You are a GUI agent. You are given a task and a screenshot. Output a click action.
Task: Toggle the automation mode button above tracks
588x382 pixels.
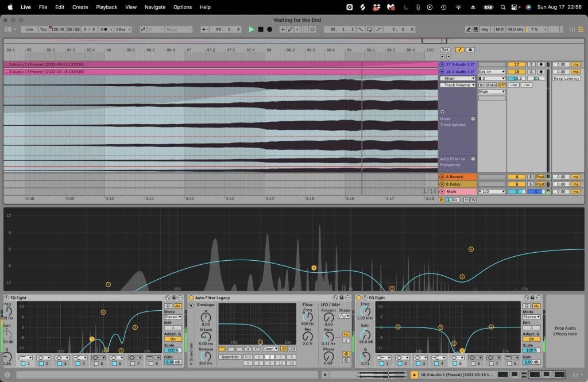pyautogui.click(x=460, y=49)
